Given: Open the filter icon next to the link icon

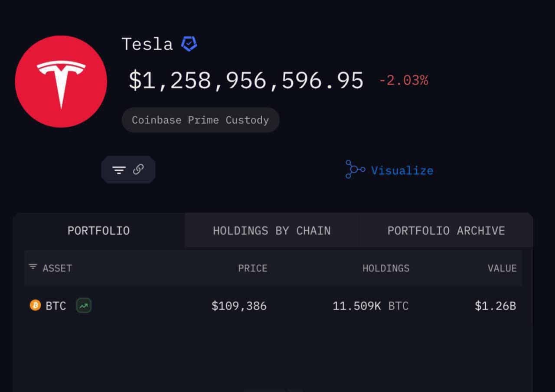Looking at the screenshot, I should 119,170.
